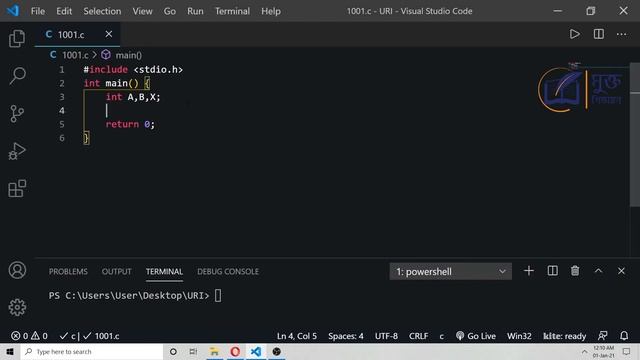This screenshot has height=360, width=640.
Task: Click the Windows taskbar search box
Action: 92,351
